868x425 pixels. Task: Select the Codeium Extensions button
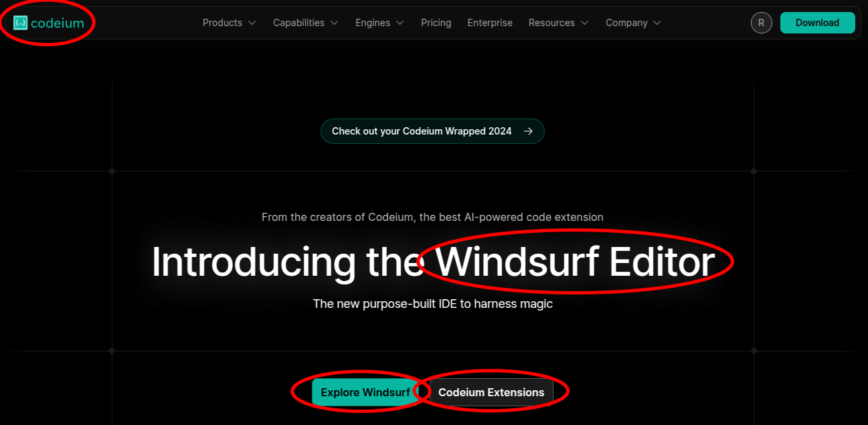(x=491, y=392)
